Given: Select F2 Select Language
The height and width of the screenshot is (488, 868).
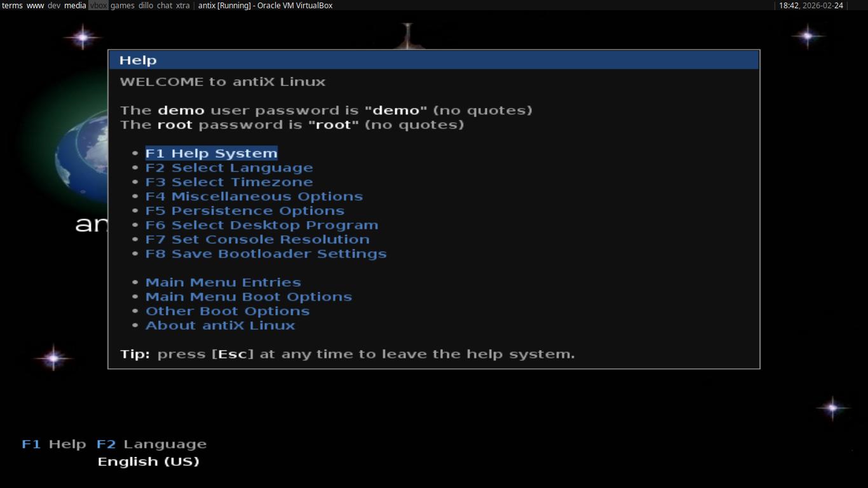Looking at the screenshot, I should coord(229,167).
